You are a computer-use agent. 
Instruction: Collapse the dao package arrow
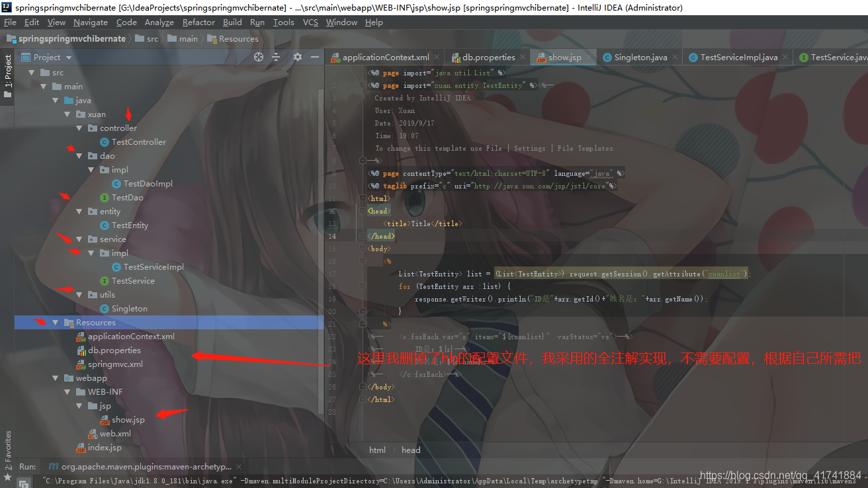point(79,156)
